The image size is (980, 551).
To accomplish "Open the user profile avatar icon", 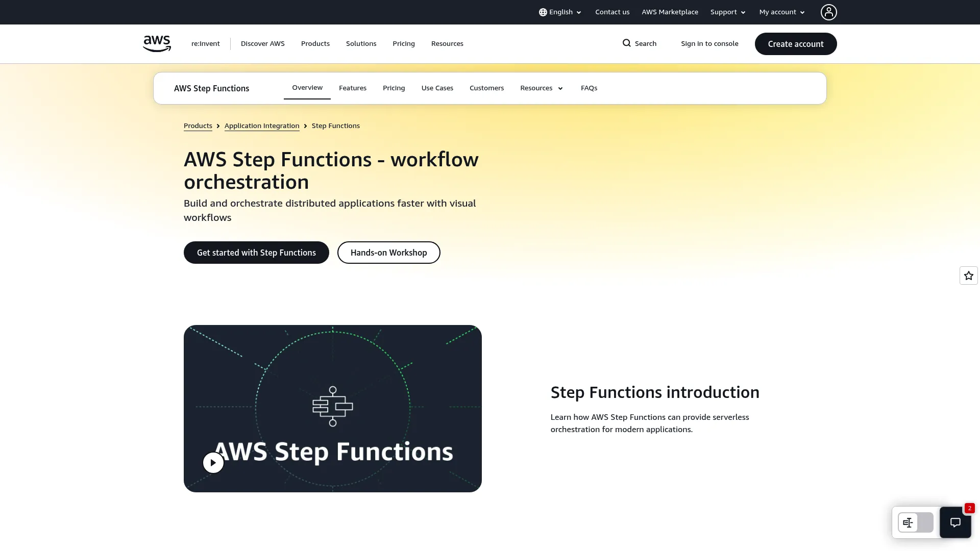I will [828, 12].
